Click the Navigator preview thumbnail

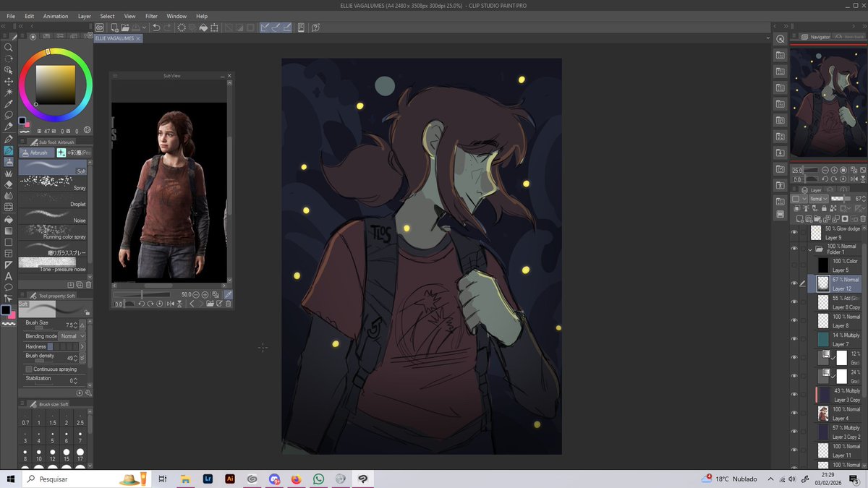click(x=828, y=103)
